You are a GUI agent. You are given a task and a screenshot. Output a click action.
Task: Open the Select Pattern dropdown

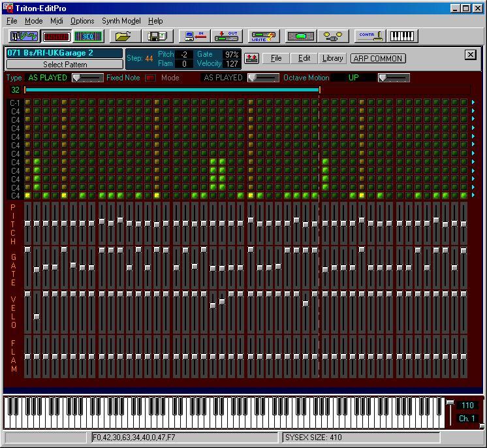click(x=65, y=65)
